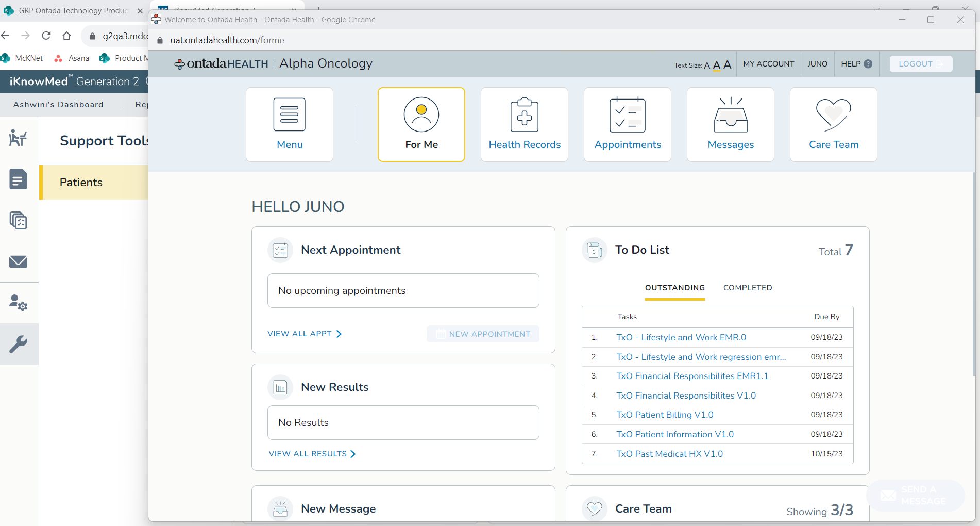The image size is (980, 526).
Task: Click the page vertical scrollbar
Action: [973, 273]
